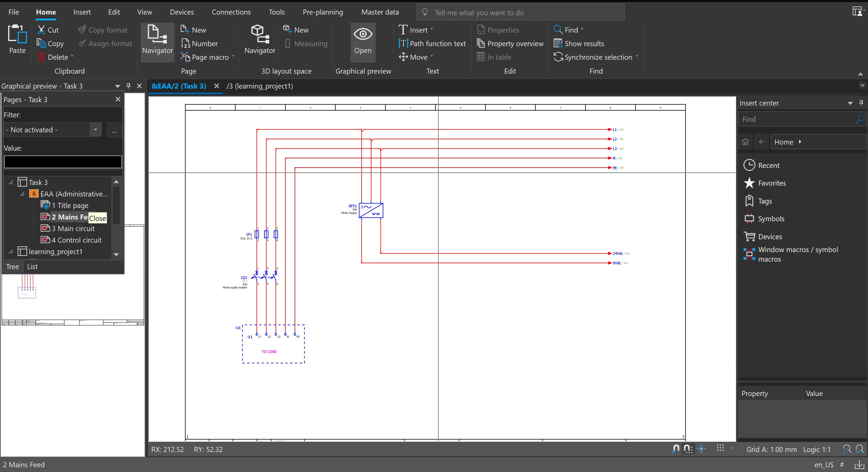Click the Find magnifier icon

pyautogui.click(x=558, y=30)
